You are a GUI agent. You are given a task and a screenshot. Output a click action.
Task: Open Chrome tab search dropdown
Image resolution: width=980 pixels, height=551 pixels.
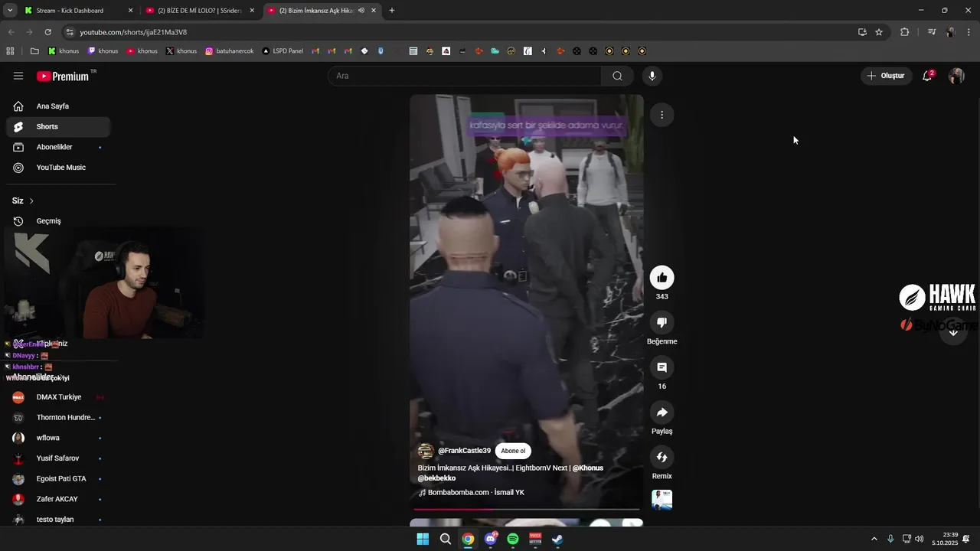[x=9, y=11]
